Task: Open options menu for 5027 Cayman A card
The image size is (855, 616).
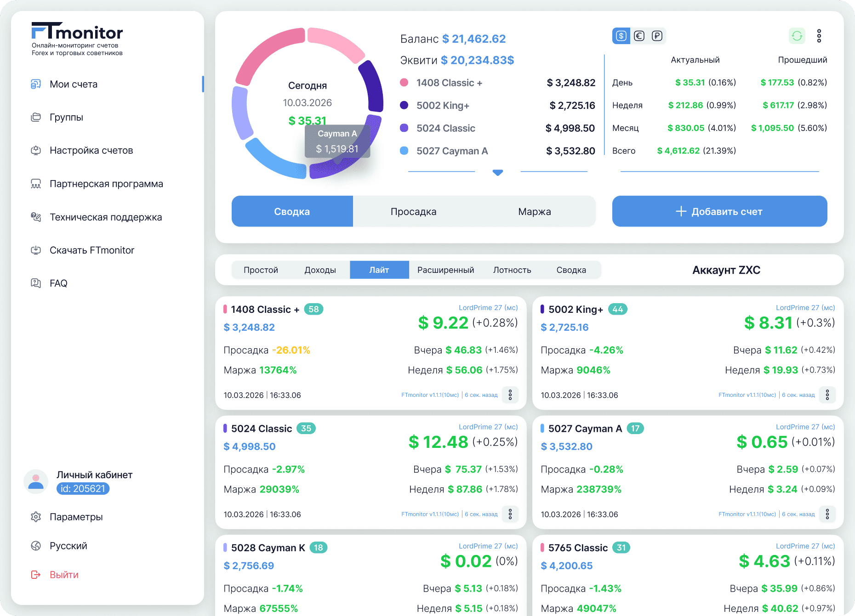Action: click(827, 514)
